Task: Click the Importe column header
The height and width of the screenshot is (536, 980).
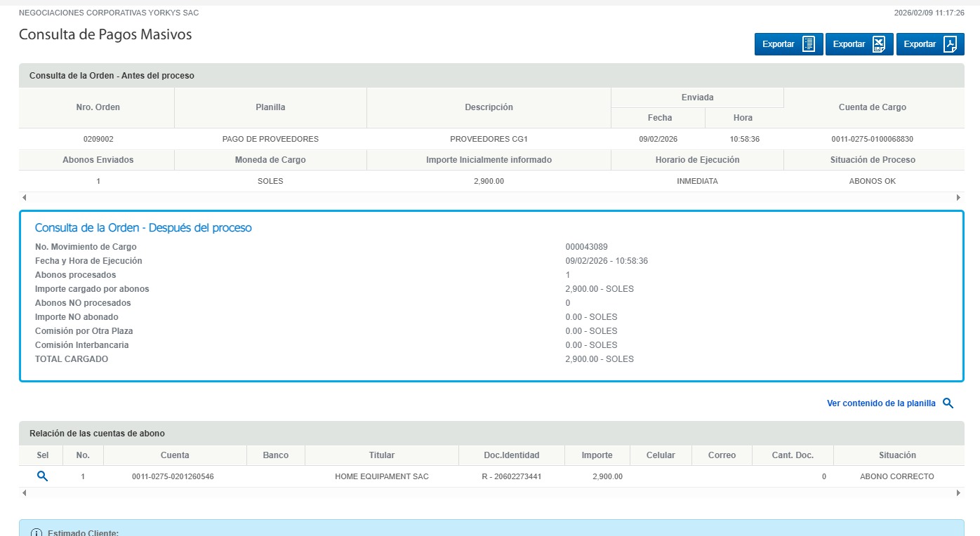Action: [597, 455]
